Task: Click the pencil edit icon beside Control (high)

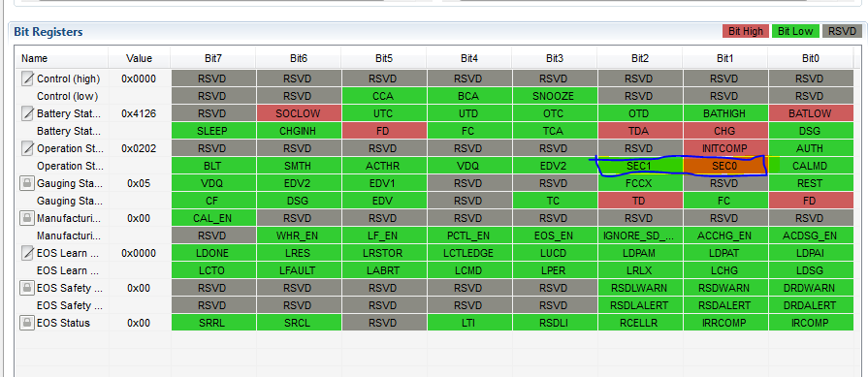Action: pyautogui.click(x=27, y=79)
